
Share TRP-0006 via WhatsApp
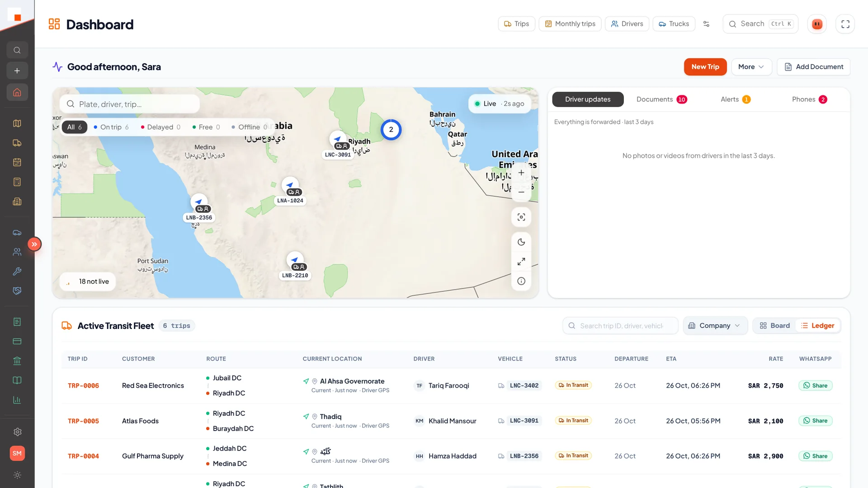[x=815, y=385]
